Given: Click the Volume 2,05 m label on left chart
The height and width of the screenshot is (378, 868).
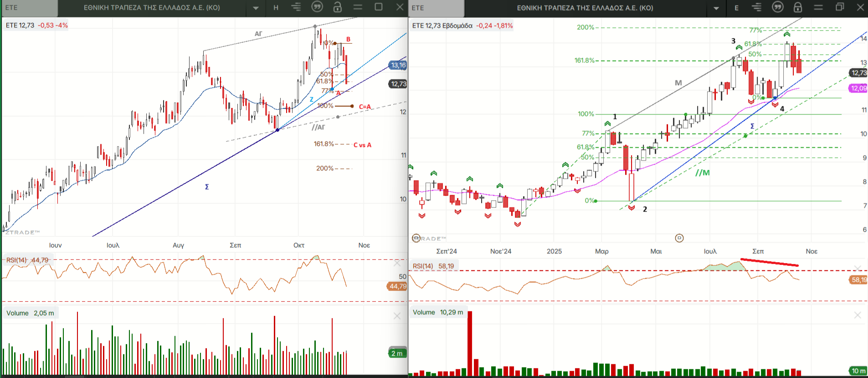Looking at the screenshot, I should click(30, 313).
